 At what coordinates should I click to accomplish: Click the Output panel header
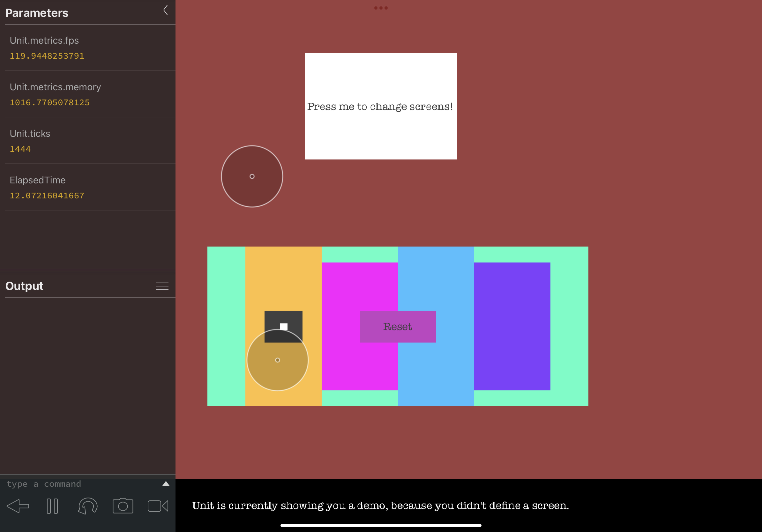(x=24, y=285)
